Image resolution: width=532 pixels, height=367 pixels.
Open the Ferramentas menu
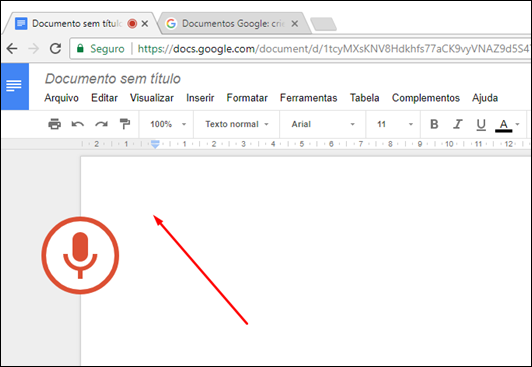(x=308, y=98)
